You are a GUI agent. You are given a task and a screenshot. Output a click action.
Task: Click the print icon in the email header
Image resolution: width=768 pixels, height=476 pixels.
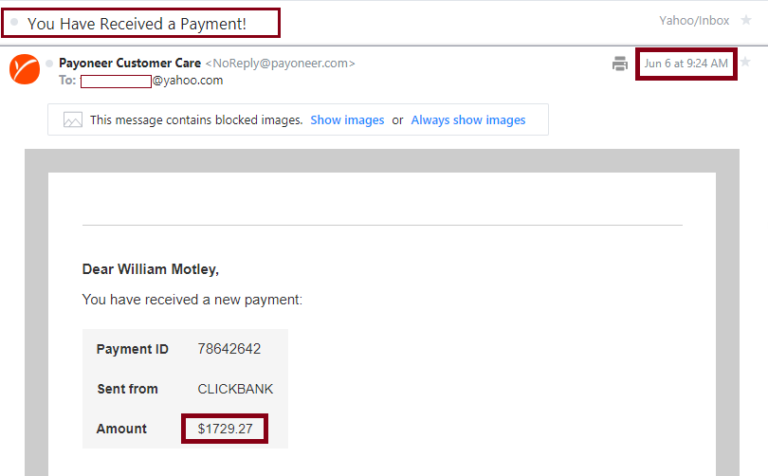pyautogui.click(x=620, y=63)
